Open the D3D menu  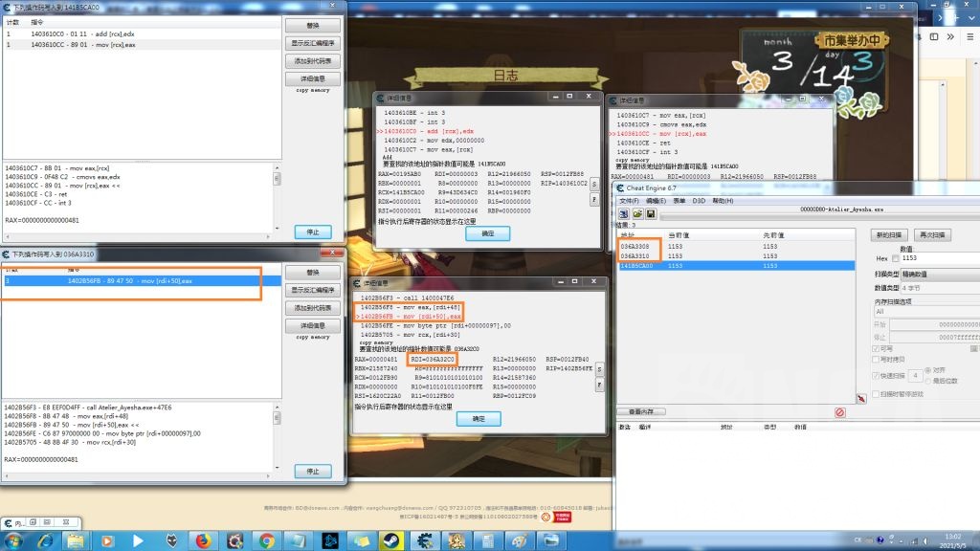tap(700, 199)
